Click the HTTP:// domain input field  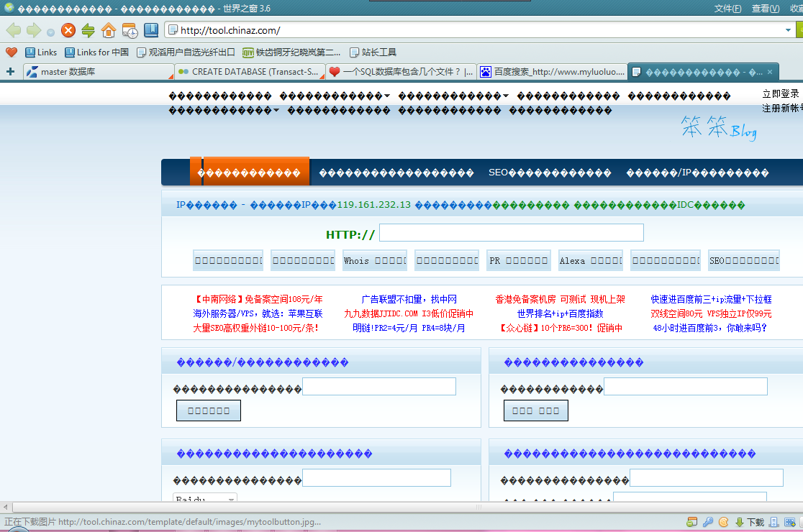pos(511,233)
